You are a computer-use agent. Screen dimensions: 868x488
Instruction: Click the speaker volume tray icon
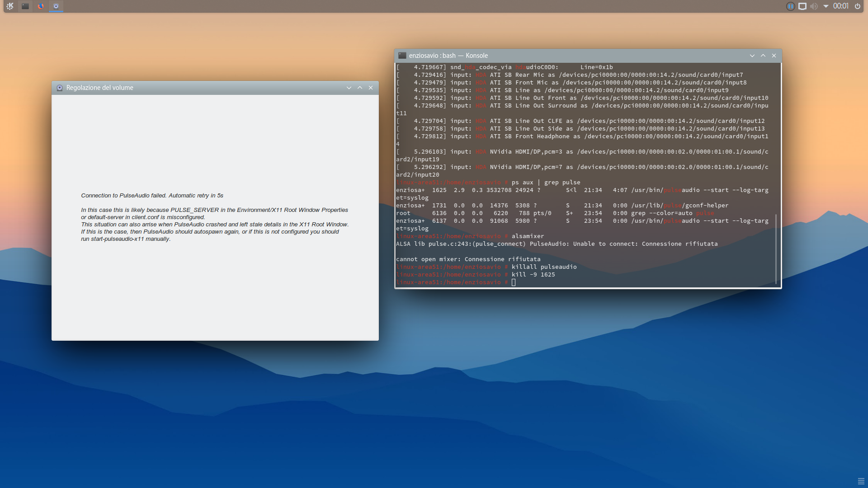(814, 6)
